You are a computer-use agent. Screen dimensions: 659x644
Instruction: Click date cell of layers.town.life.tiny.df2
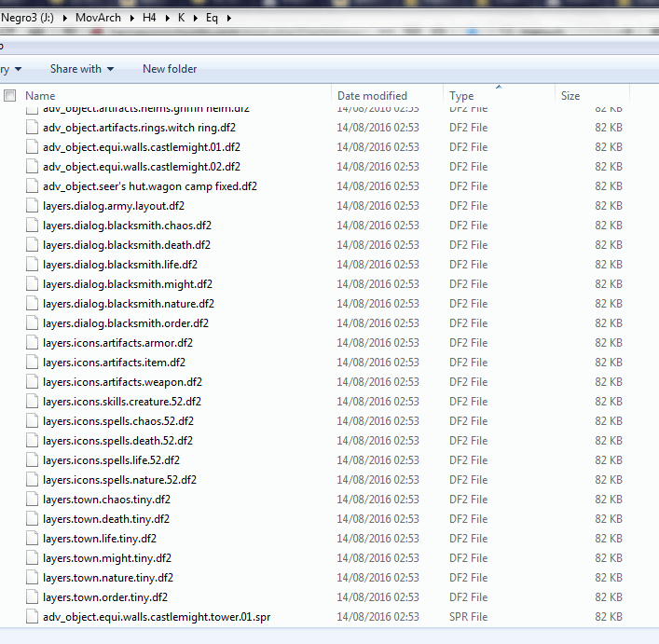378,539
